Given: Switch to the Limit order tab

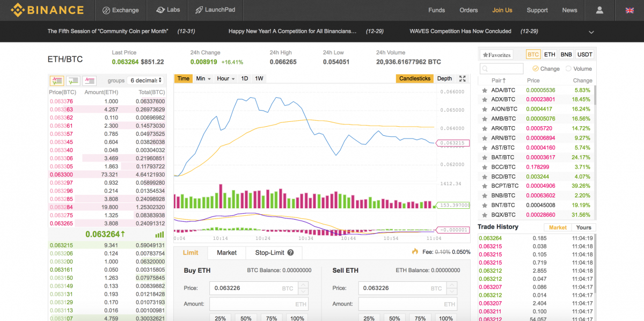Looking at the screenshot, I should [191, 253].
